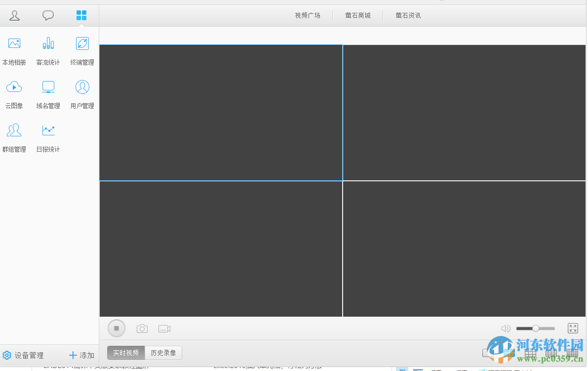Switch to 实时视频 live video tab

[x=126, y=353]
